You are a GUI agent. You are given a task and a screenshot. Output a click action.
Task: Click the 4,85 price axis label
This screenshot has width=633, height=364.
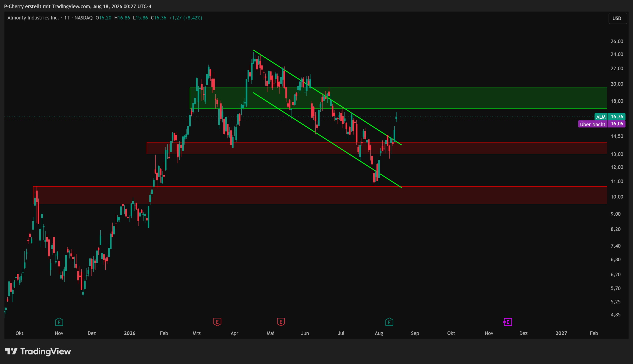615,315
